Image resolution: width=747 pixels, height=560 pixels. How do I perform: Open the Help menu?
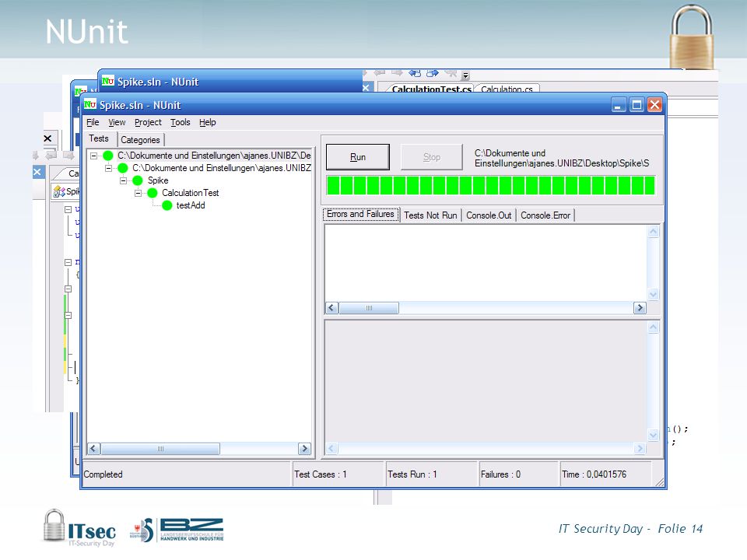pyautogui.click(x=207, y=122)
